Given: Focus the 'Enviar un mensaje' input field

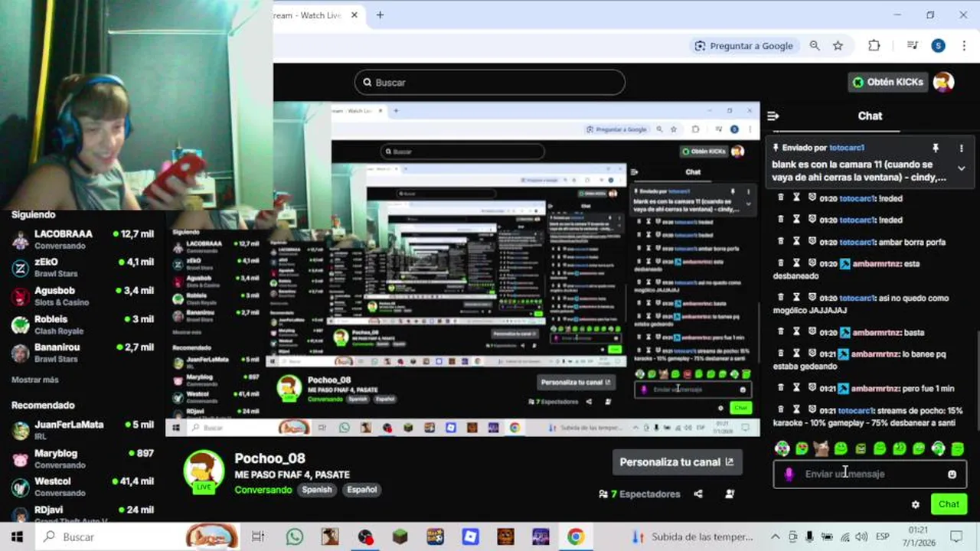Looking at the screenshot, I should click(x=870, y=474).
